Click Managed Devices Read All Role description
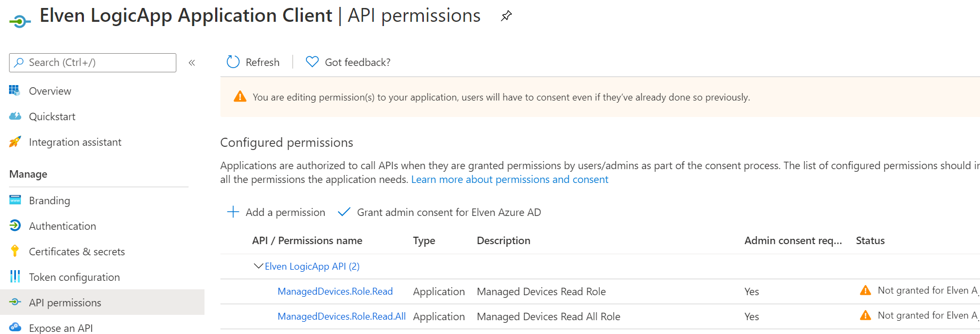 (549, 316)
